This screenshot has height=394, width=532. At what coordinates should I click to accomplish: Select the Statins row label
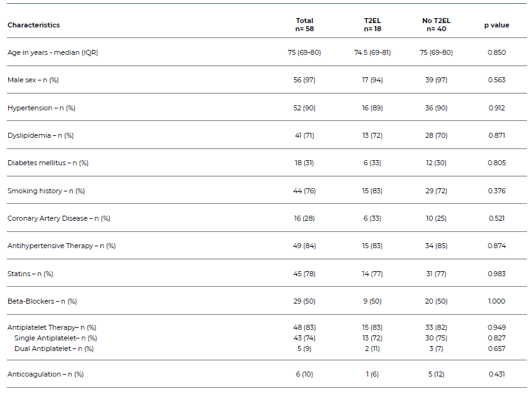[30, 274]
